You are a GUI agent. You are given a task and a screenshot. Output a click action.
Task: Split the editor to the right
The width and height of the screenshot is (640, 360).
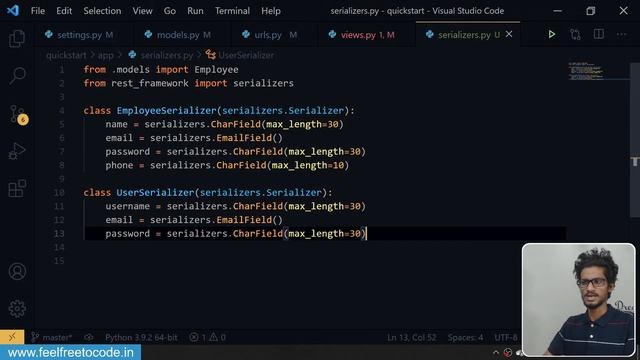tap(598, 34)
